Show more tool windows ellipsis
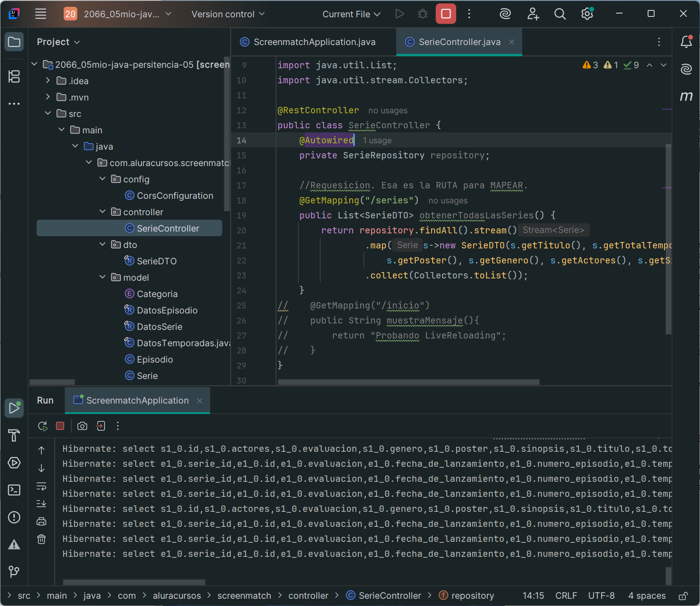 pos(14,104)
